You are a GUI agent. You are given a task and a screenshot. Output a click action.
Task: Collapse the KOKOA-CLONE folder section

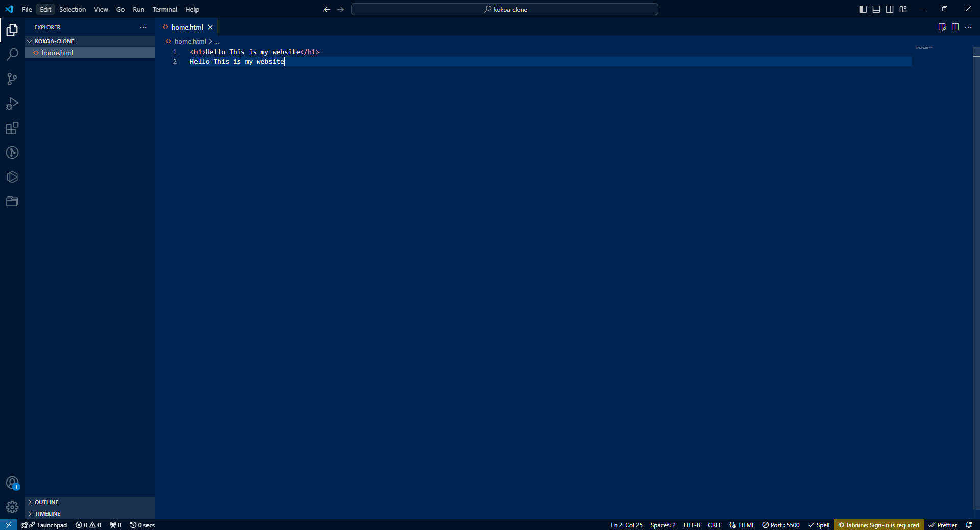[x=90, y=41]
